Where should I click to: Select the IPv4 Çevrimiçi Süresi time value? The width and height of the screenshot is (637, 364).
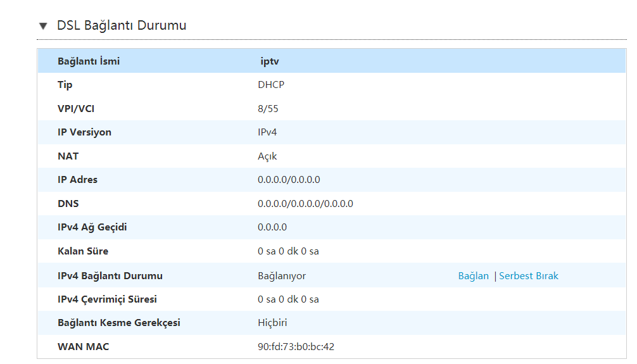pyautogui.click(x=288, y=299)
